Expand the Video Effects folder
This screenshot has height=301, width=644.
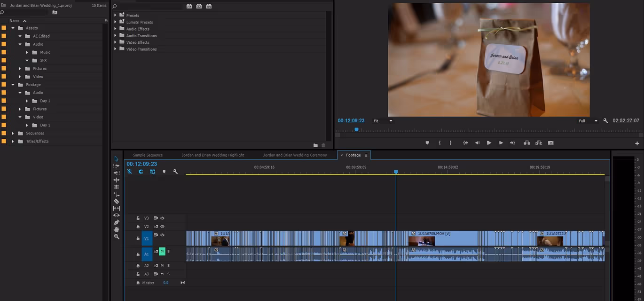click(x=115, y=42)
